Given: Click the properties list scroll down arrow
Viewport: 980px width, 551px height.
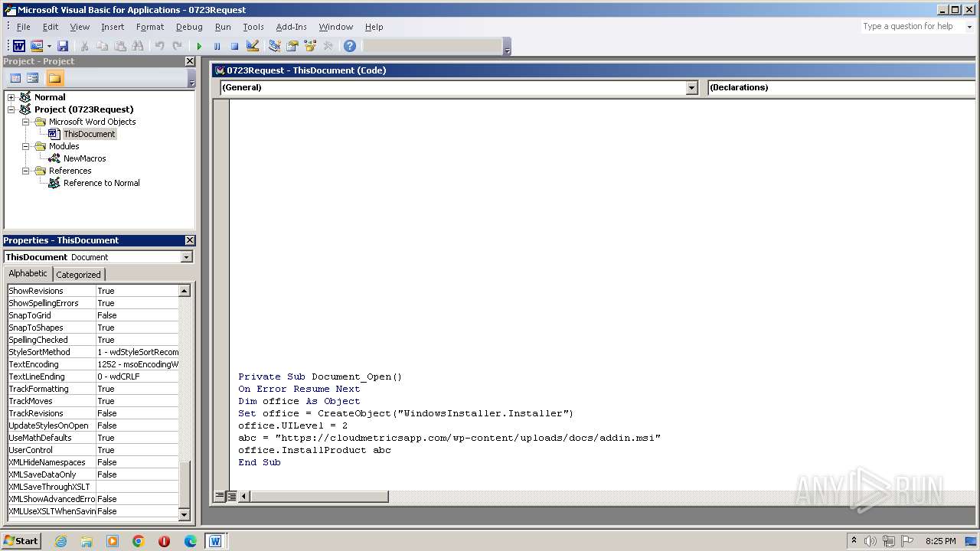Looking at the screenshot, I should (x=185, y=514).
